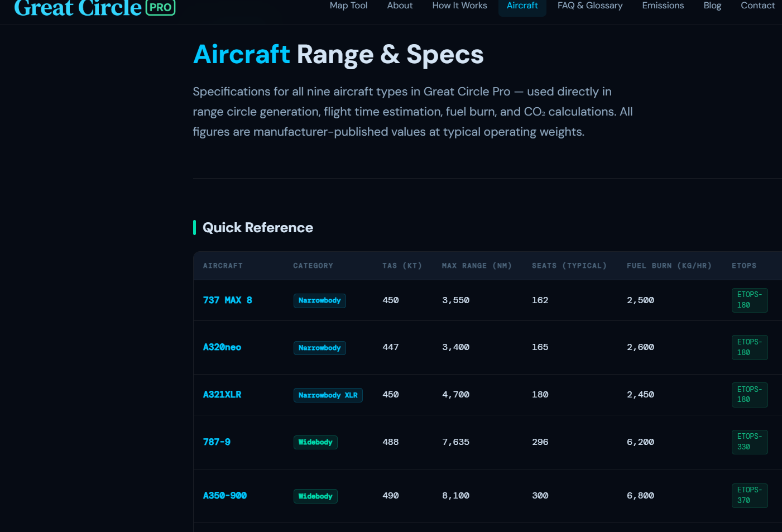Click the Great Circle Pro logo

[x=78, y=8]
